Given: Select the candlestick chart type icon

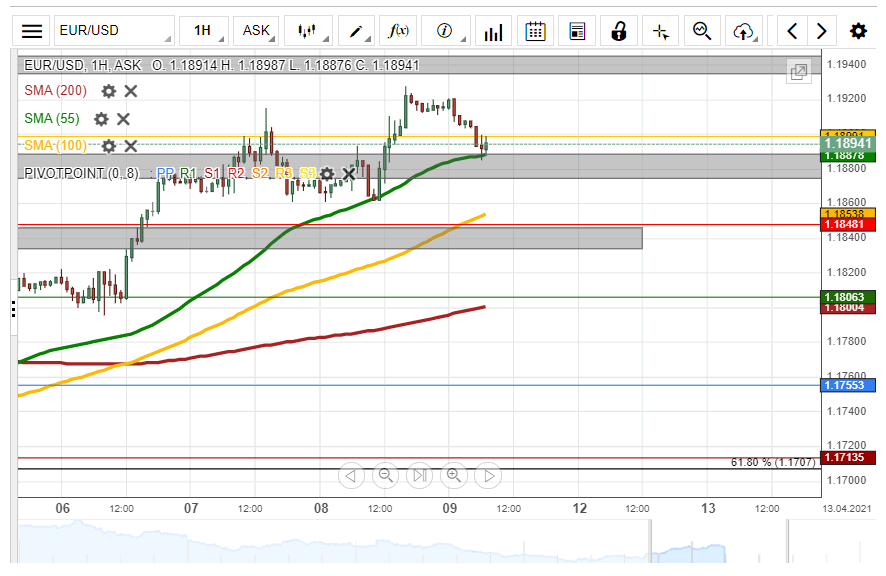Looking at the screenshot, I should 307,31.
